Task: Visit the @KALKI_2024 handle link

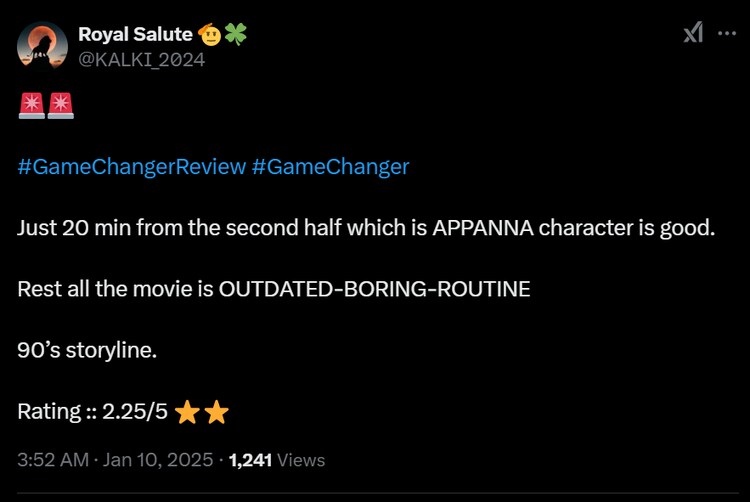Action: click(141, 59)
